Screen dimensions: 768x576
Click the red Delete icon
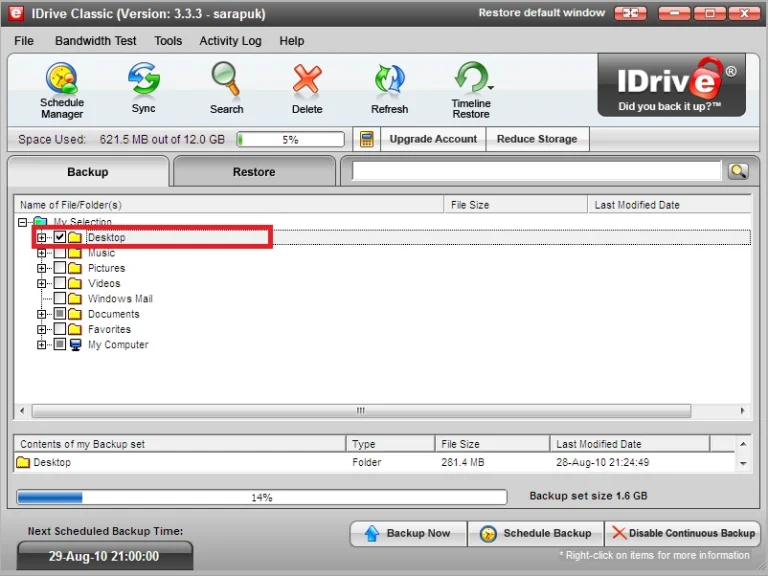tap(307, 89)
